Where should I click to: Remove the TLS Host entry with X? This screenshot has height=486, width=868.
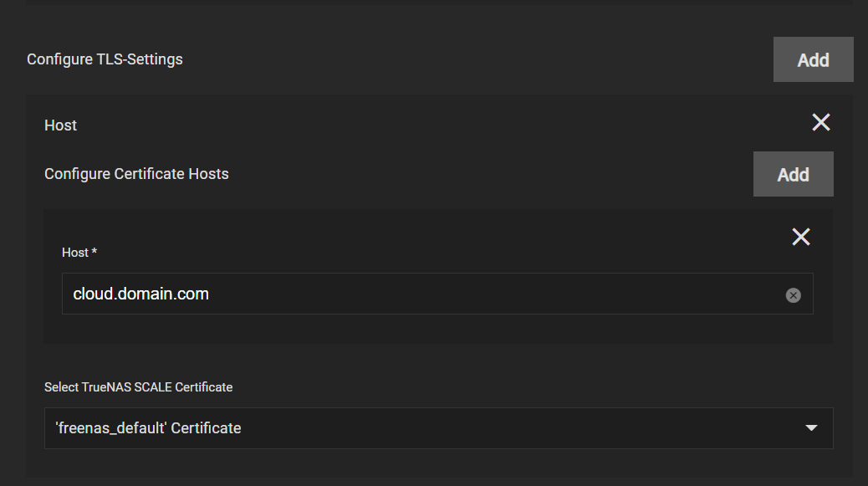[820, 123]
